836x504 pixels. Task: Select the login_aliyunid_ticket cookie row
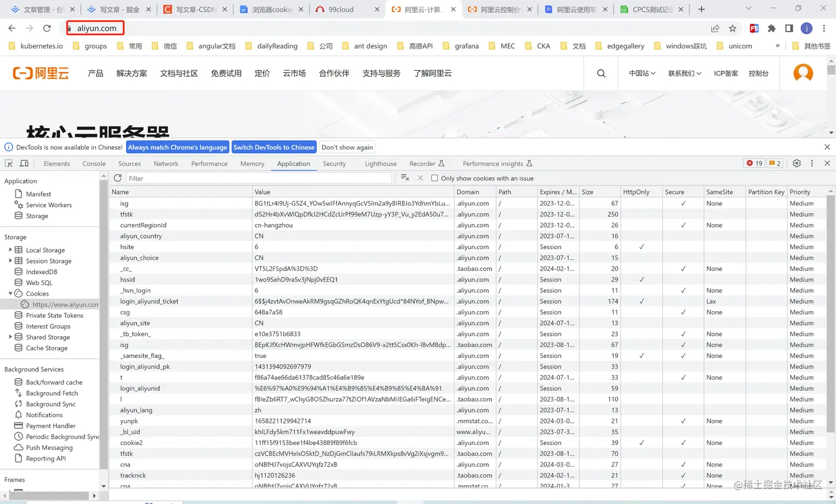(x=468, y=301)
